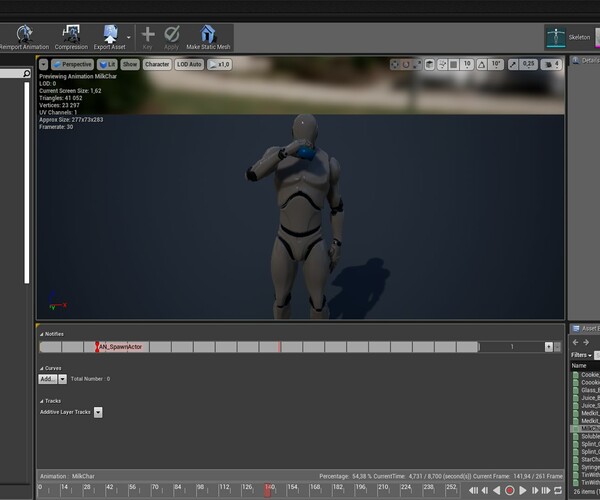The height and width of the screenshot is (500, 600).
Task: Open the Filters menu in Asset Browser
Action: point(580,355)
